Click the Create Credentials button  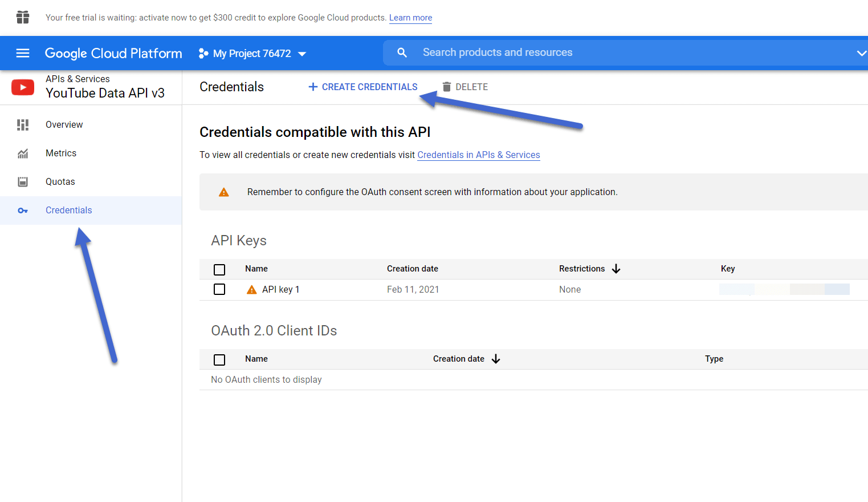click(x=363, y=87)
